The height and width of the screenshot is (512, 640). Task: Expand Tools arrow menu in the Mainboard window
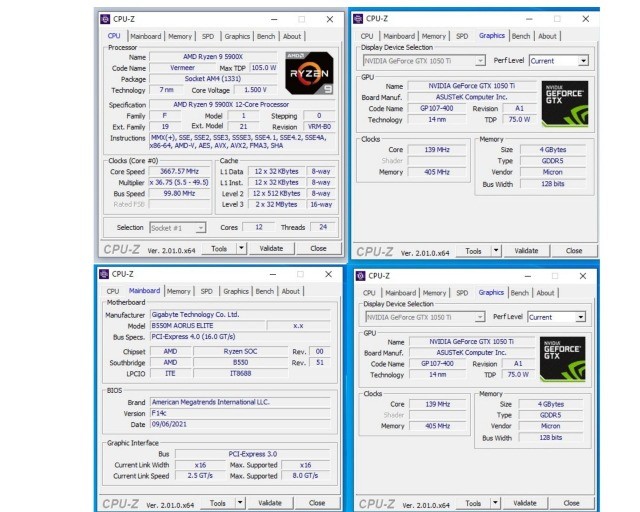coord(240,503)
